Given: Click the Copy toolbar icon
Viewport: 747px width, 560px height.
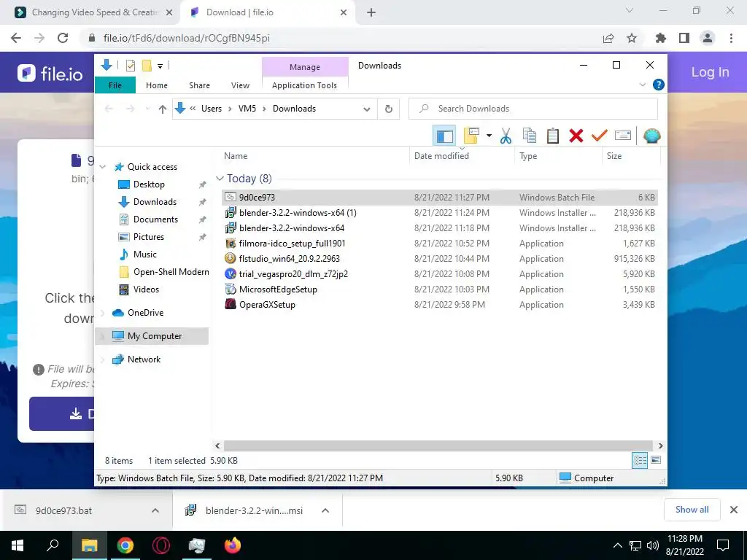Looking at the screenshot, I should click(530, 136).
